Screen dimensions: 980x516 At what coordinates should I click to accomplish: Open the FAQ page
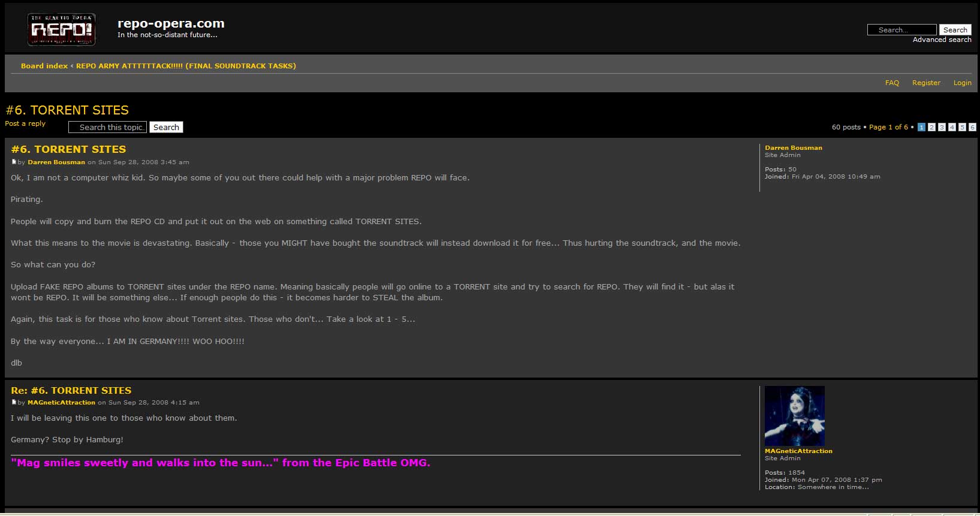coord(892,83)
